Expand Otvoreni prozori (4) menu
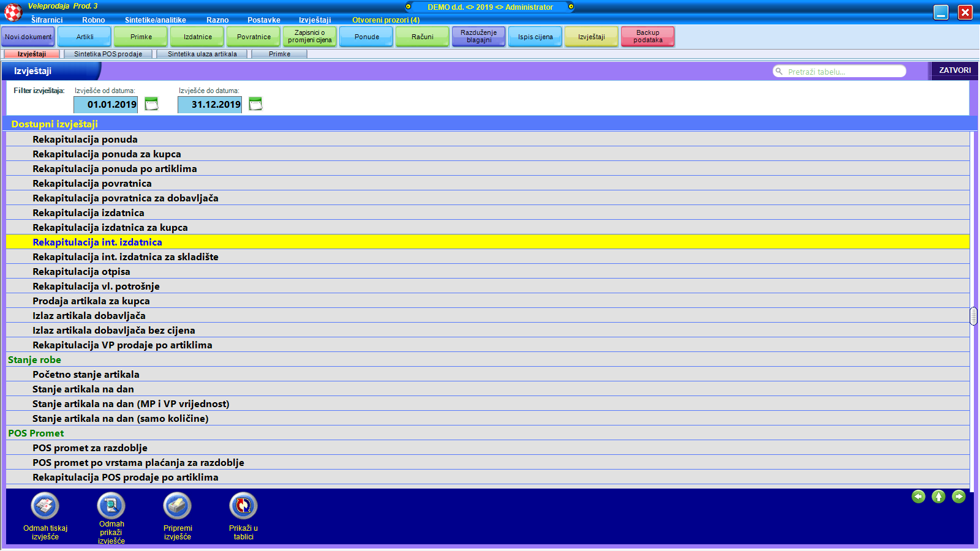The width and height of the screenshot is (980, 551). coord(385,20)
